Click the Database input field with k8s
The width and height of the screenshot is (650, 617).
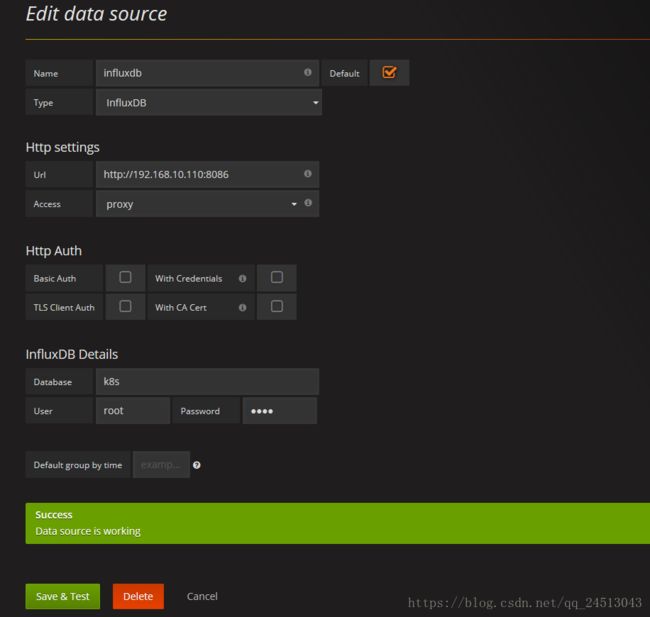[207, 381]
